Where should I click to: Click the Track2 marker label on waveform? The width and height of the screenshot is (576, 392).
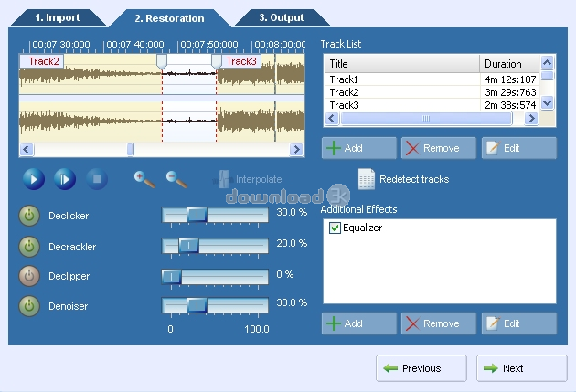point(43,61)
